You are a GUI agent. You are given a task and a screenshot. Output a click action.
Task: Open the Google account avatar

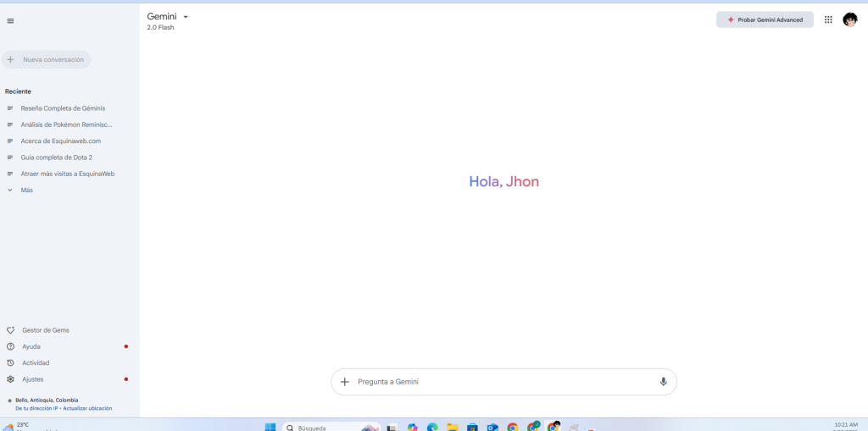(849, 20)
